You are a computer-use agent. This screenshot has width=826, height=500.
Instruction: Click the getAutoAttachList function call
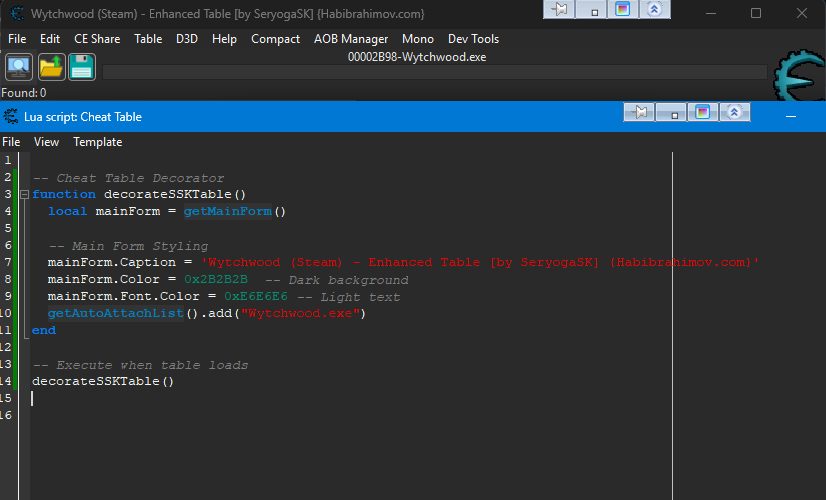click(x=115, y=313)
